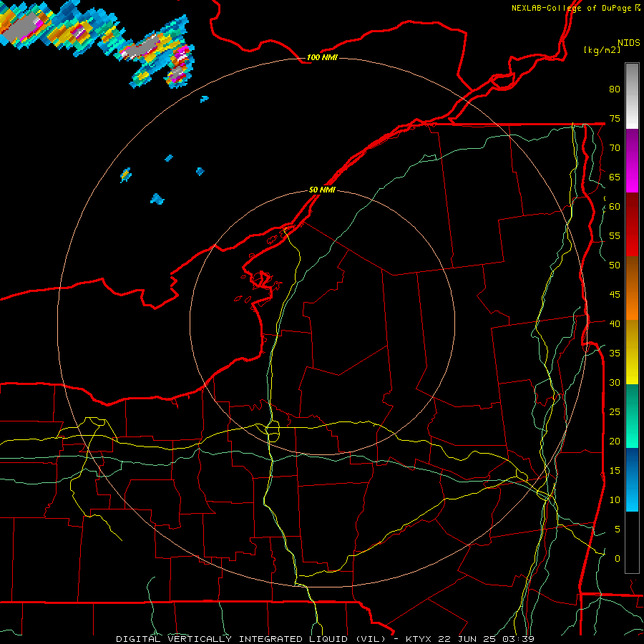This screenshot has height=644, width=644.
Task: Click the KTYX station identifier in footer
Action: click(x=420, y=639)
